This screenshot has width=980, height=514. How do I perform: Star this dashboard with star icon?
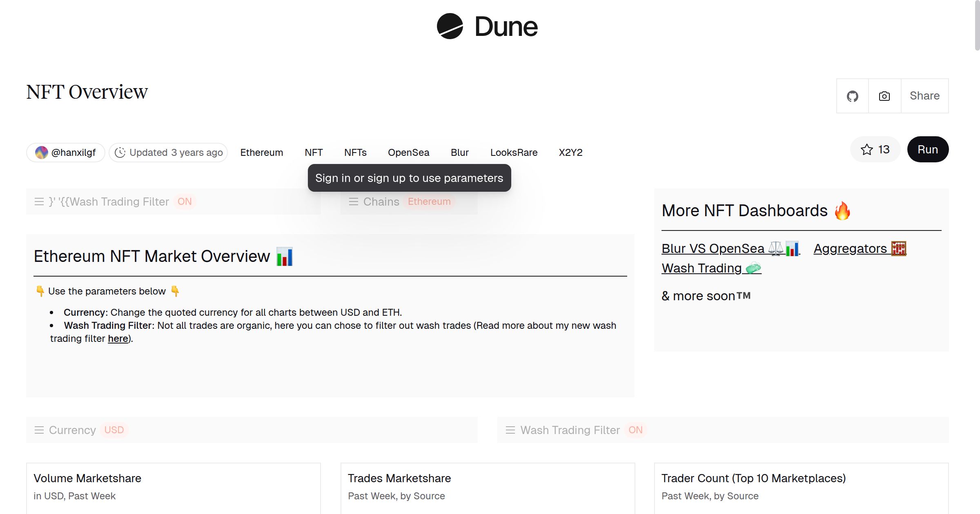point(866,150)
